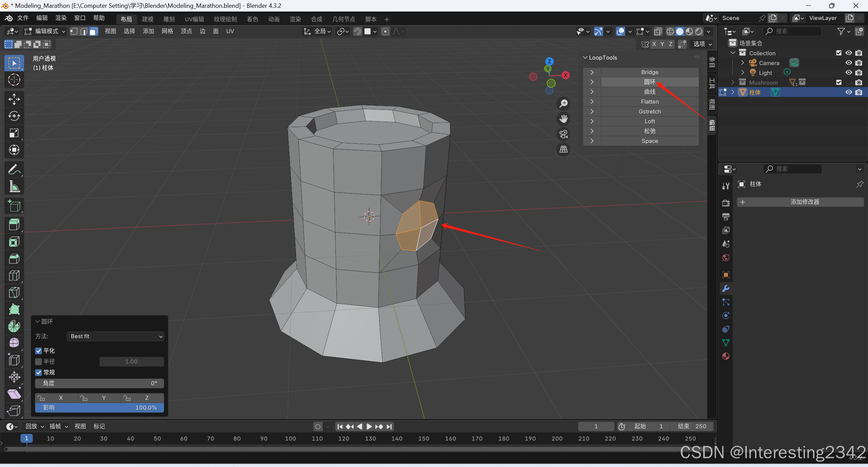Choose the Extrude Region tool
Image resolution: width=868 pixels, height=467 pixels.
pos(14,225)
